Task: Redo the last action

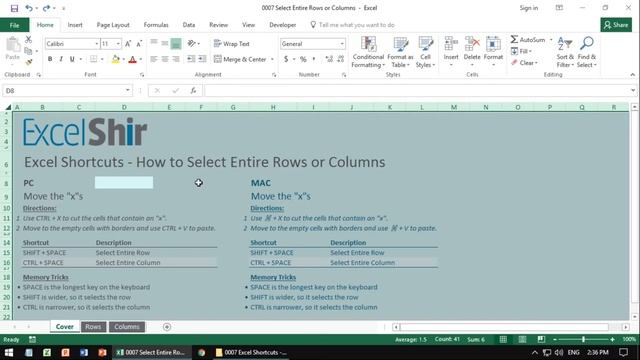Action: click(x=46, y=8)
